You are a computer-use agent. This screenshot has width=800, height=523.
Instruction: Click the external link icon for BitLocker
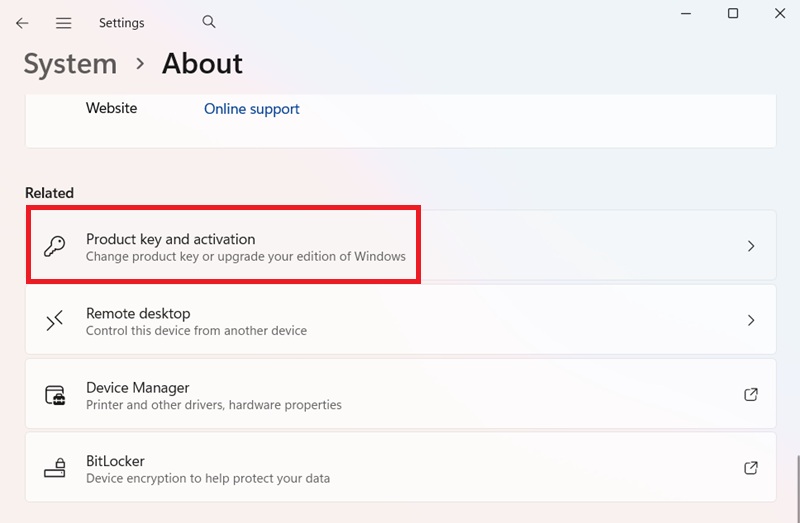coord(751,468)
